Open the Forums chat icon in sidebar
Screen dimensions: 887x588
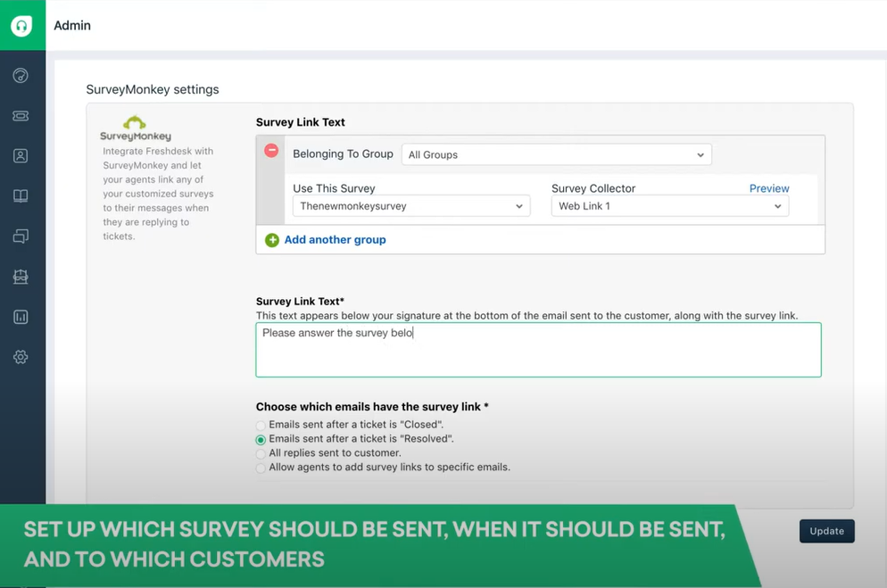[x=21, y=236]
